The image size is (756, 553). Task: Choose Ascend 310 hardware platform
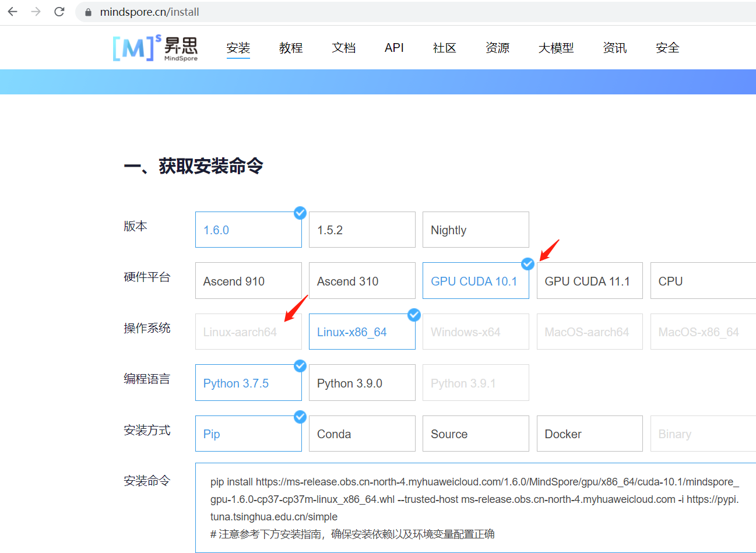[x=362, y=281]
